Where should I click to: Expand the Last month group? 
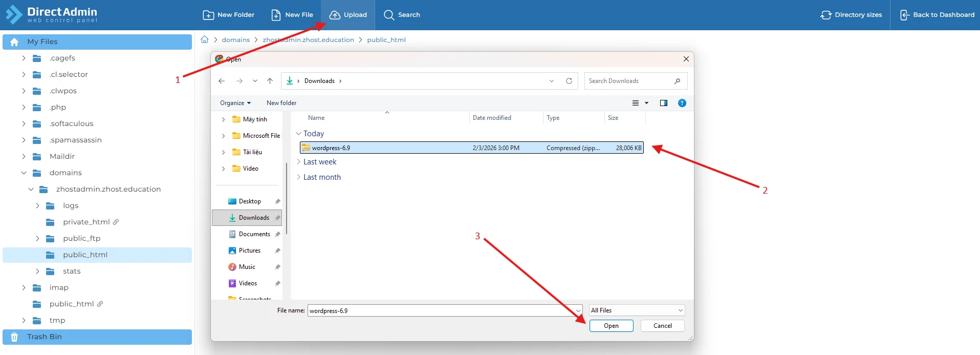coord(299,177)
